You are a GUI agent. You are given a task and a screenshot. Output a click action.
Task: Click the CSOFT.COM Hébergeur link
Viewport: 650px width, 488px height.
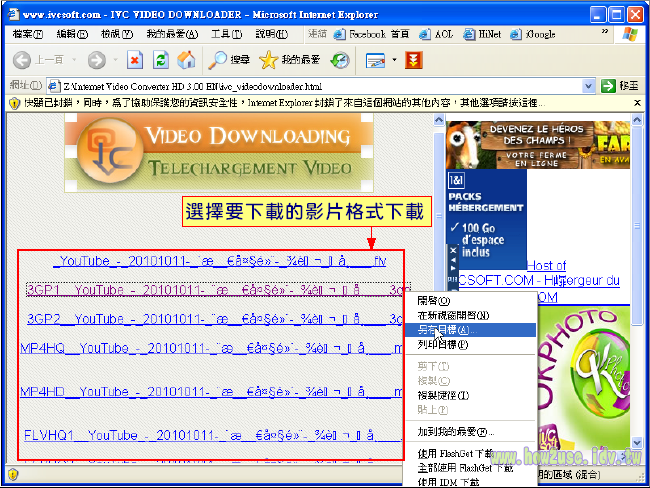click(539, 281)
